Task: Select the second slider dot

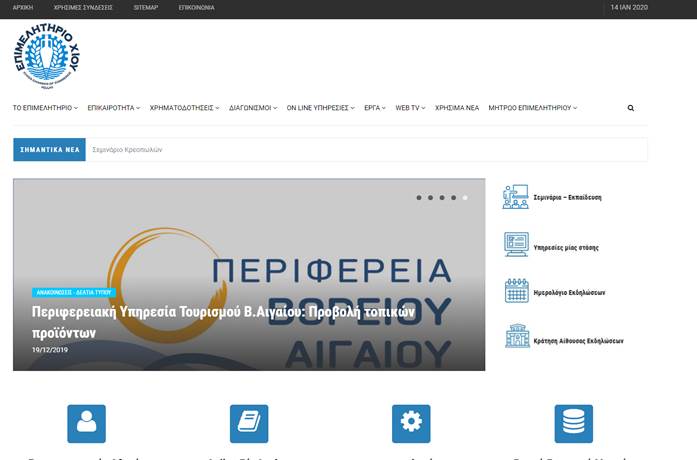Action: pyautogui.click(x=430, y=198)
